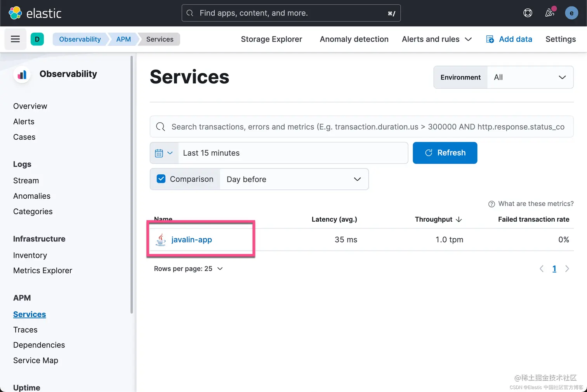This screenshot has height=392, width=587.
Task: Click the Observability breadcrumb
Action: point(80,39)
